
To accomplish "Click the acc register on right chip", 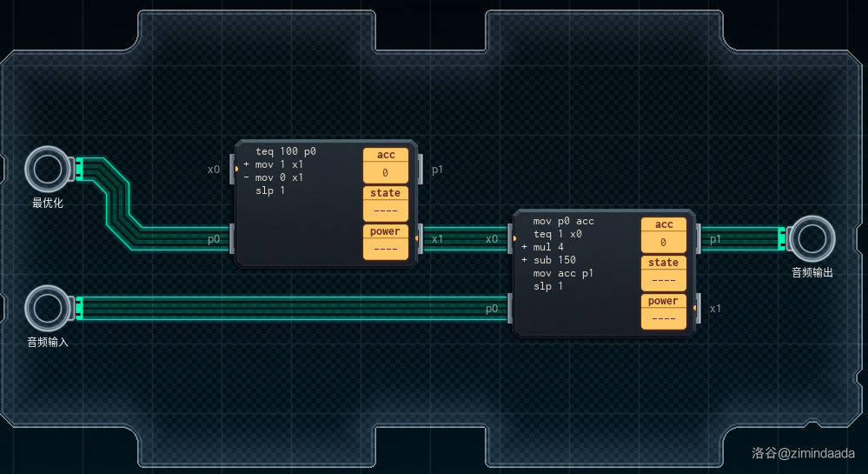I will click(663, 235).
